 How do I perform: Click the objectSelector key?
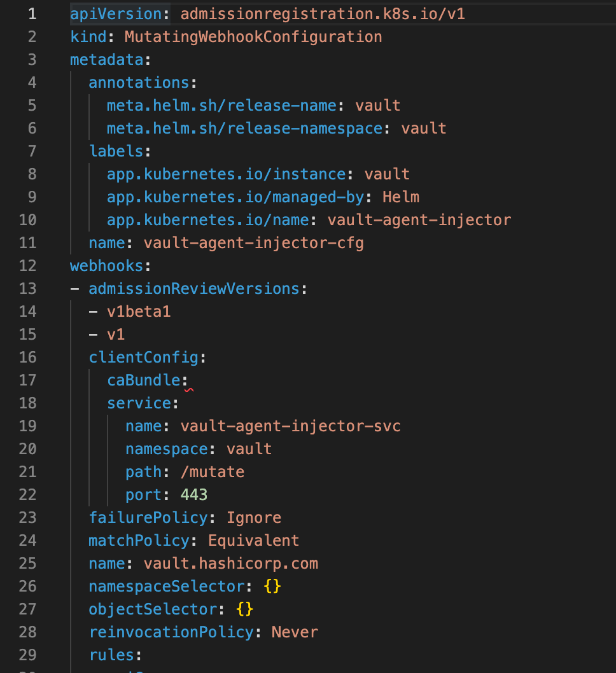pyautogui.click(x=153, y=609)
